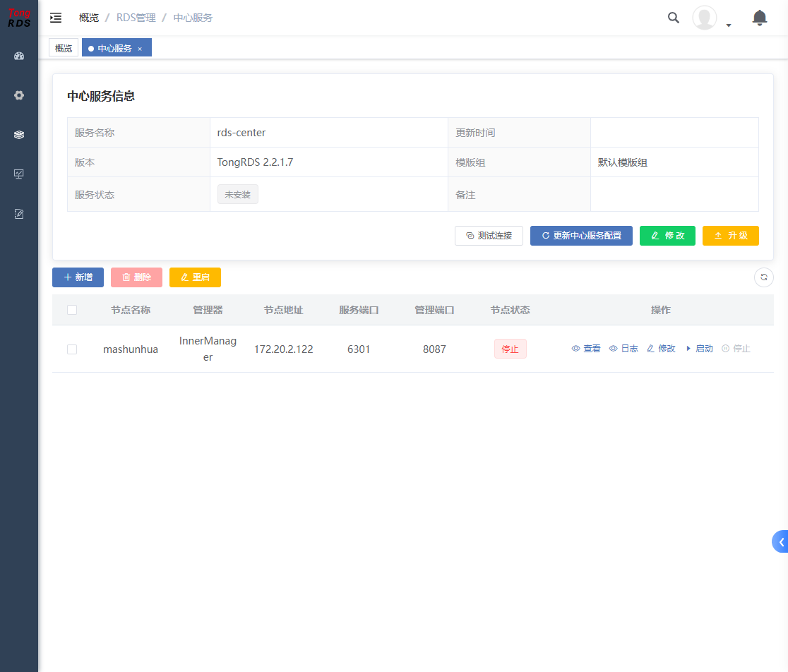Open the dashboard overview sidebar icon
788x672 pixels.
coord(19,56)
